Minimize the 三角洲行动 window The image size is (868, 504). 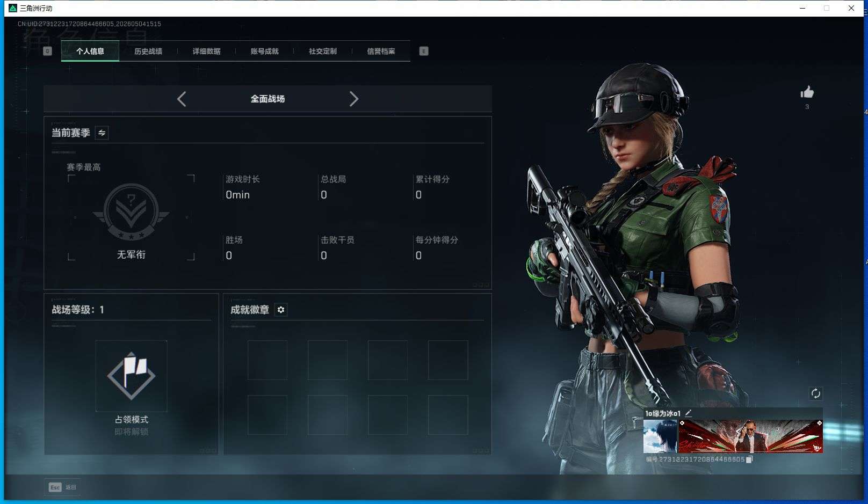(x=802, y=8)
